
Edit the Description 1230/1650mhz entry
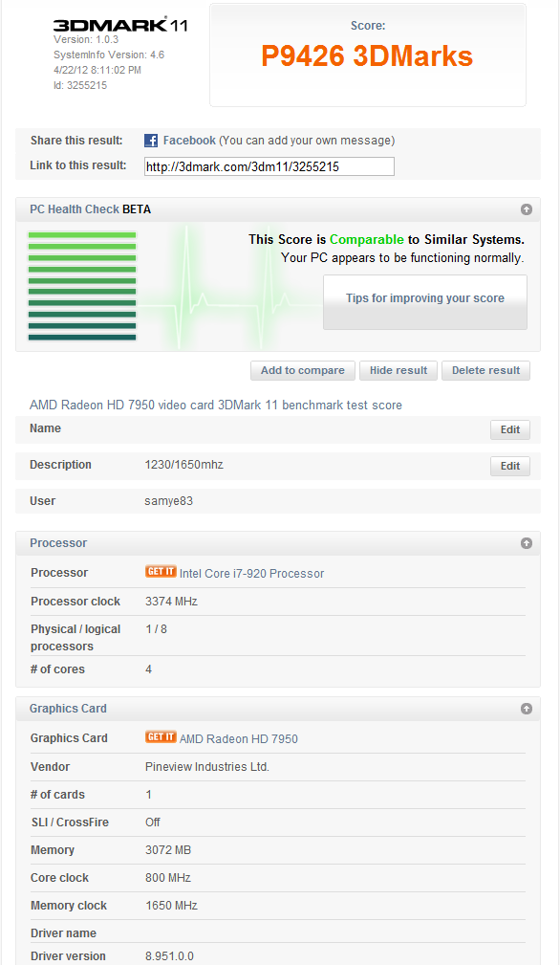tap(510, 466)
